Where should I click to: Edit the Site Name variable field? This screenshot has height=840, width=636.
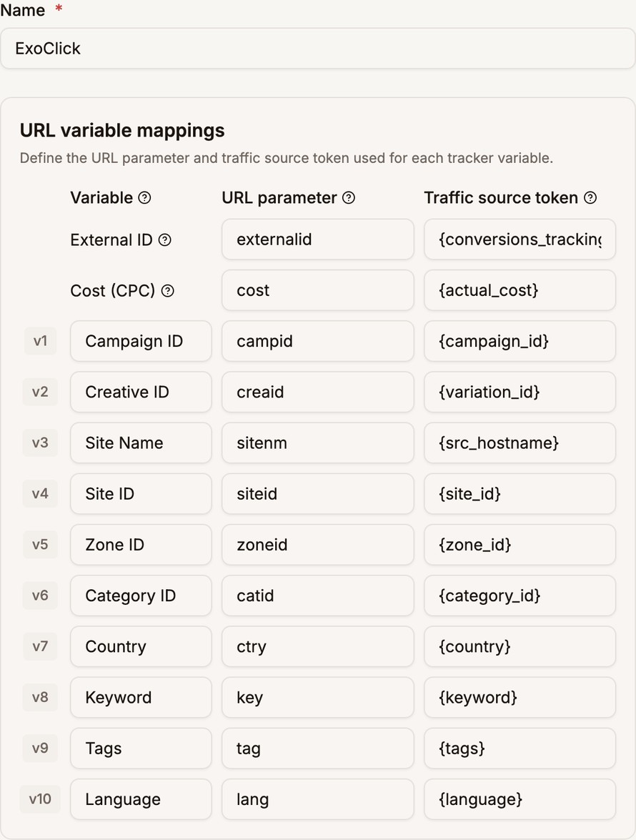141,443
